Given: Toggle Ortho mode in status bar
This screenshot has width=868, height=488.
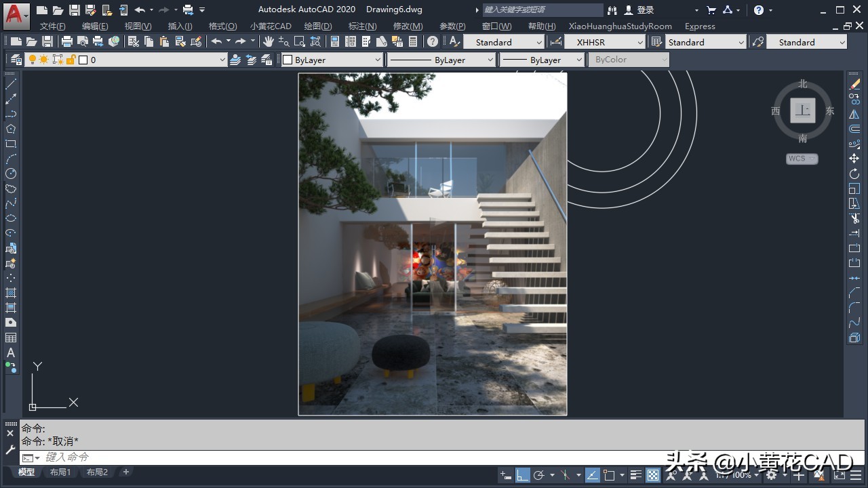Looking at the screenshot, I should 522,475.
